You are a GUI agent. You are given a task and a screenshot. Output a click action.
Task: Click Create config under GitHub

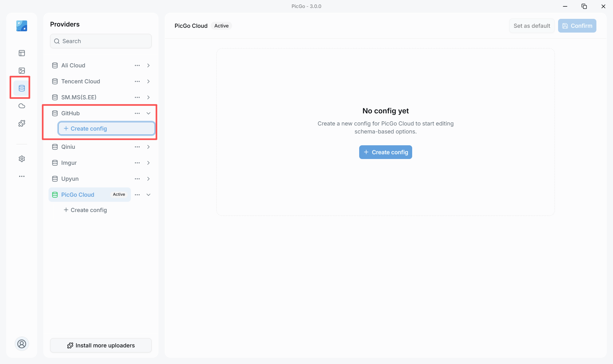pos(107,129)
